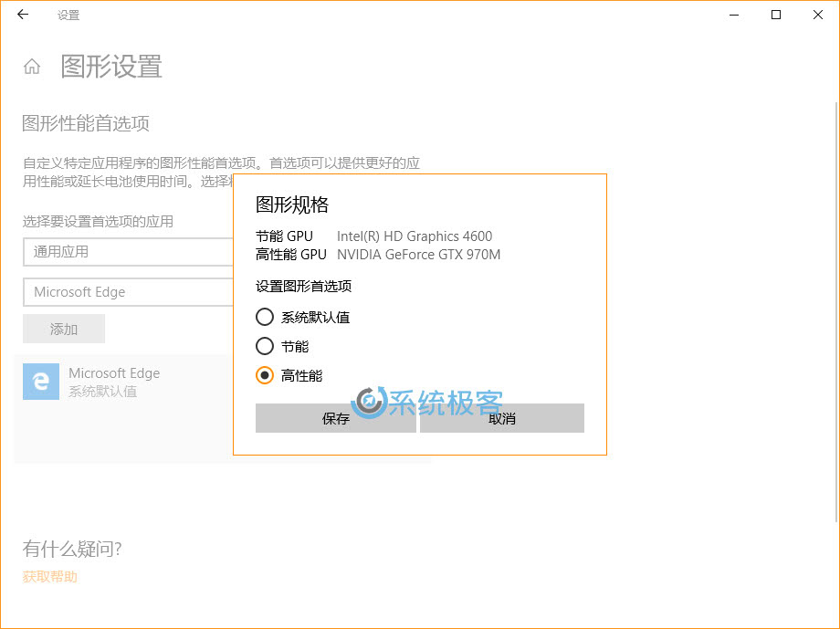Close the Settings window
Image resolution: width=840 pixels, height=629 pixels.
pos(817,15)
